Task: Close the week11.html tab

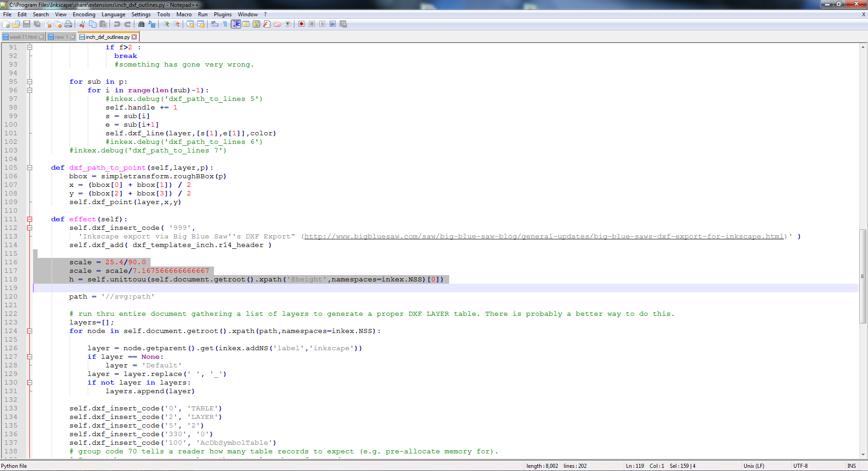Action: click(42, 37)
